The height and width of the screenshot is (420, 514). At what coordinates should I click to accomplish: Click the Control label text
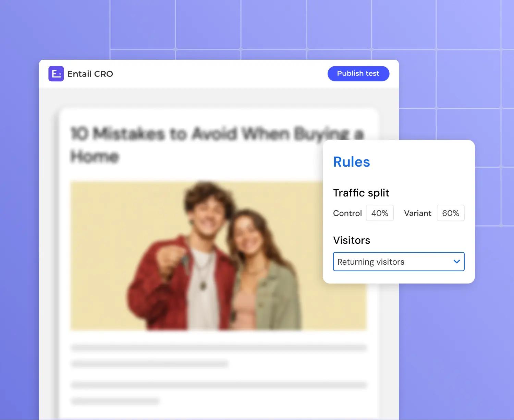pos(347,213)
